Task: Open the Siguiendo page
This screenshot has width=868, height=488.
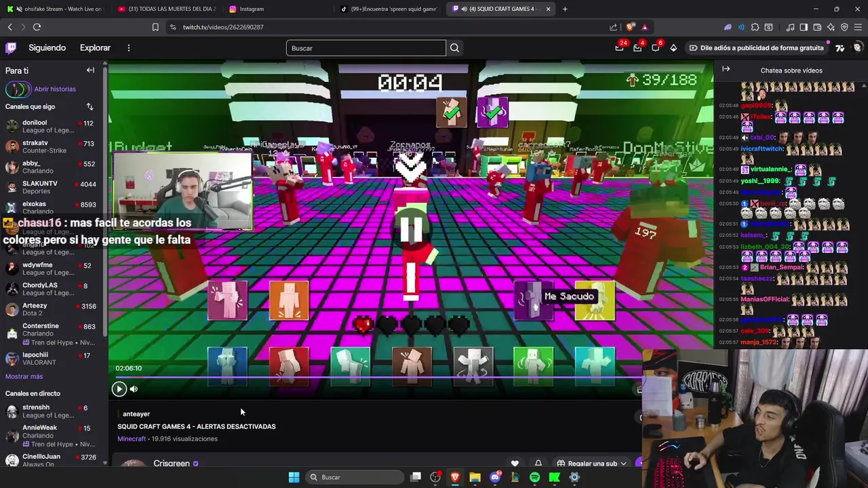Action: point(47,48)
